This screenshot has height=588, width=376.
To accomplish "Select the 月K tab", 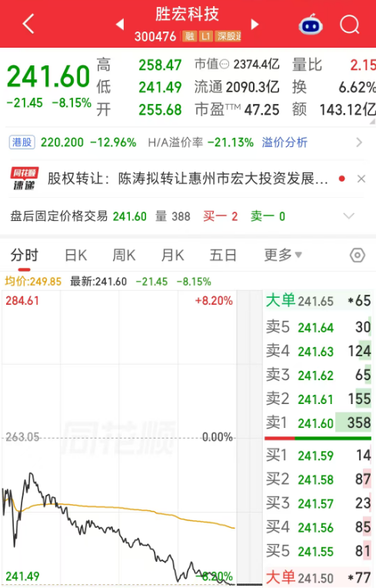I will pos(172,256).
